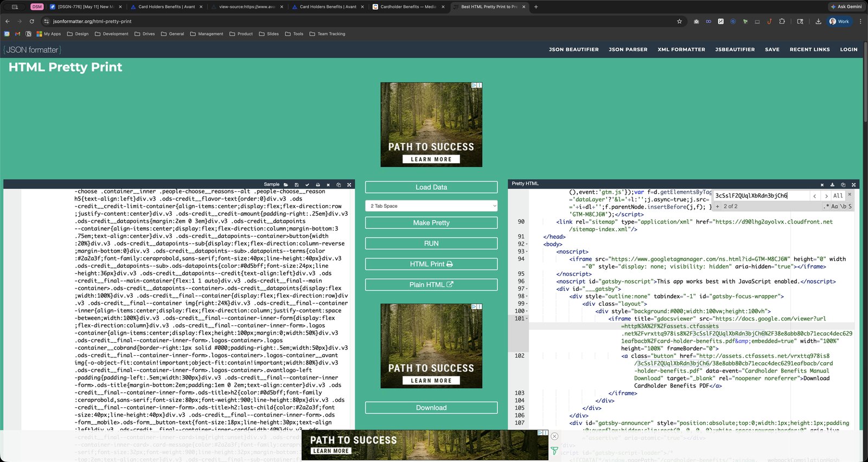Clear the Pretty HTML output panel

(x=822, y=184)
